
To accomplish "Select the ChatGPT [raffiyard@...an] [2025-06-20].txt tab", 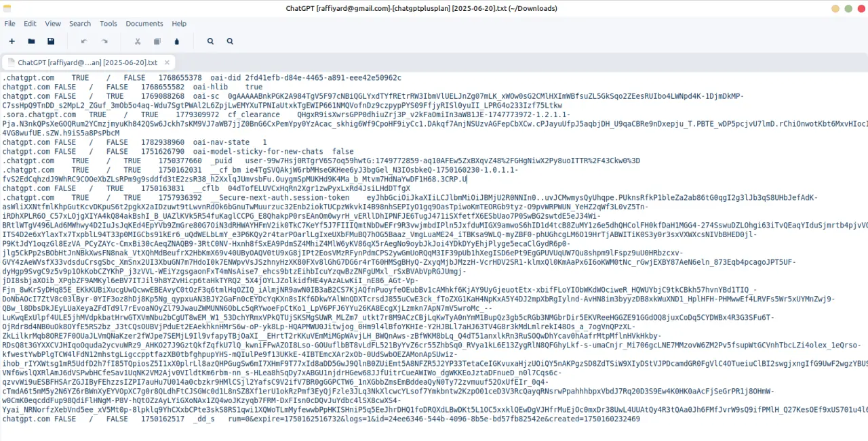I will coord(87,62).
